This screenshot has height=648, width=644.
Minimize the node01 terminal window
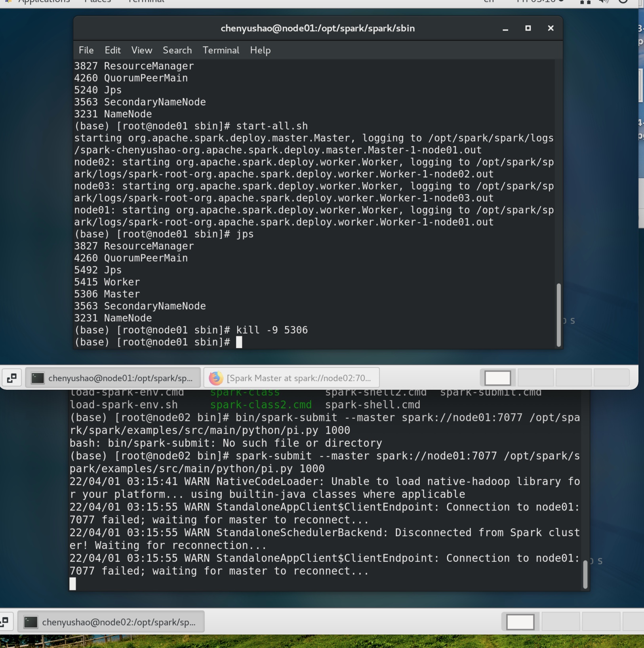(x=505, y=29)
